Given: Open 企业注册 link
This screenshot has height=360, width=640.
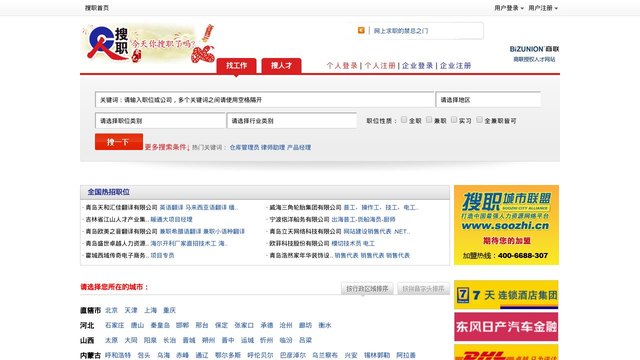Looking at the screenshot, I should click(x=456, y=66).
